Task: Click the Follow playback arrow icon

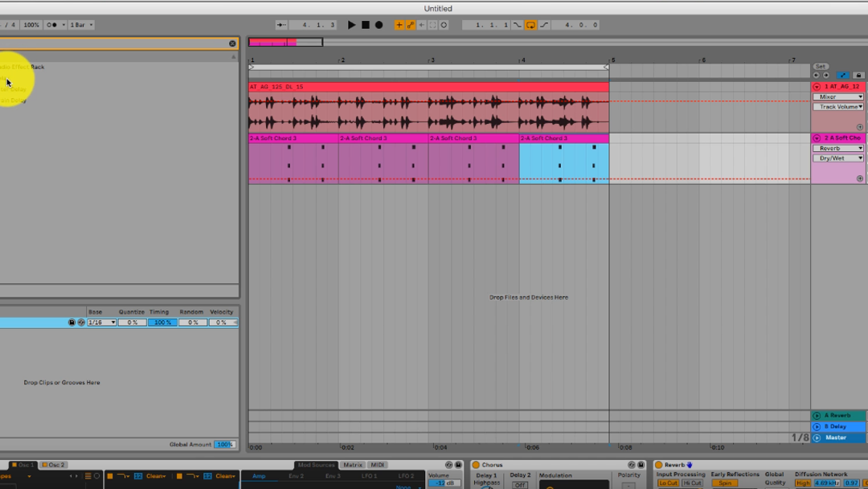Action: [281, 25]
